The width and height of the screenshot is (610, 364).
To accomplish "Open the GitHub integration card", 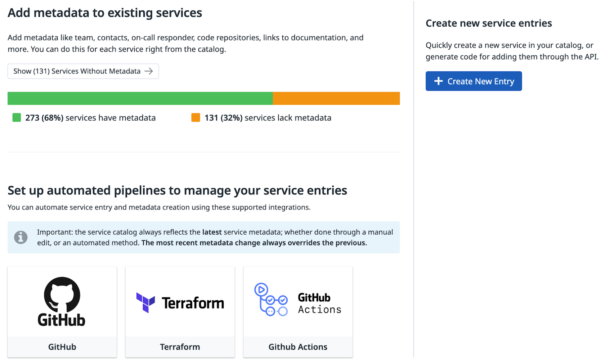I will click(x=62, y=311).
